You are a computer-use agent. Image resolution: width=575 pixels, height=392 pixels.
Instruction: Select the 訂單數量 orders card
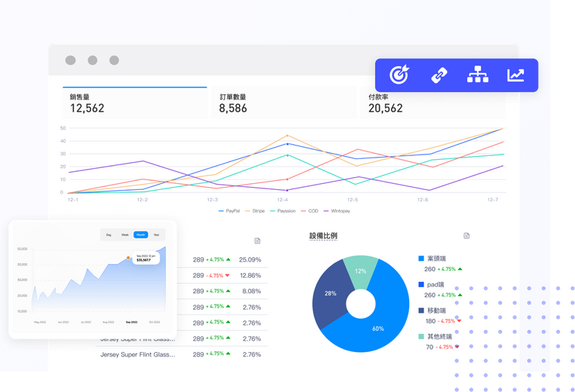283,103
